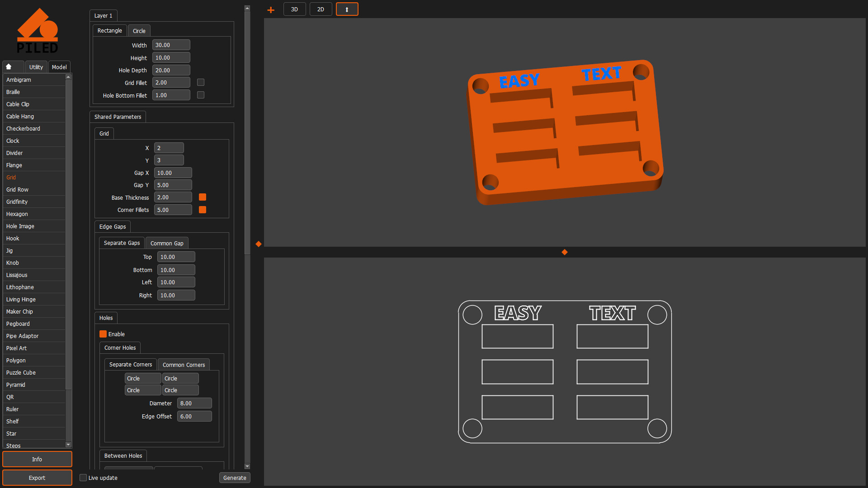868x488 pixels.
Task: Select Gridfinity from the model list
Action: pos(17,202)
